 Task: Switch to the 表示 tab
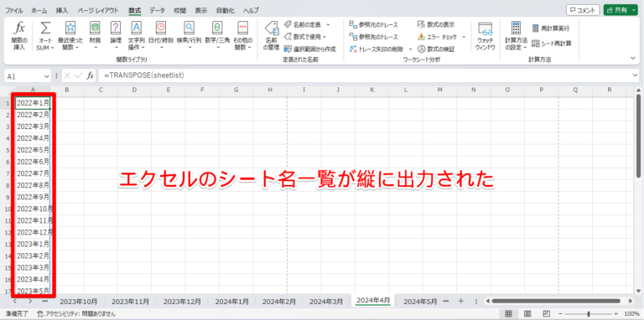click(x=201, y=10)
